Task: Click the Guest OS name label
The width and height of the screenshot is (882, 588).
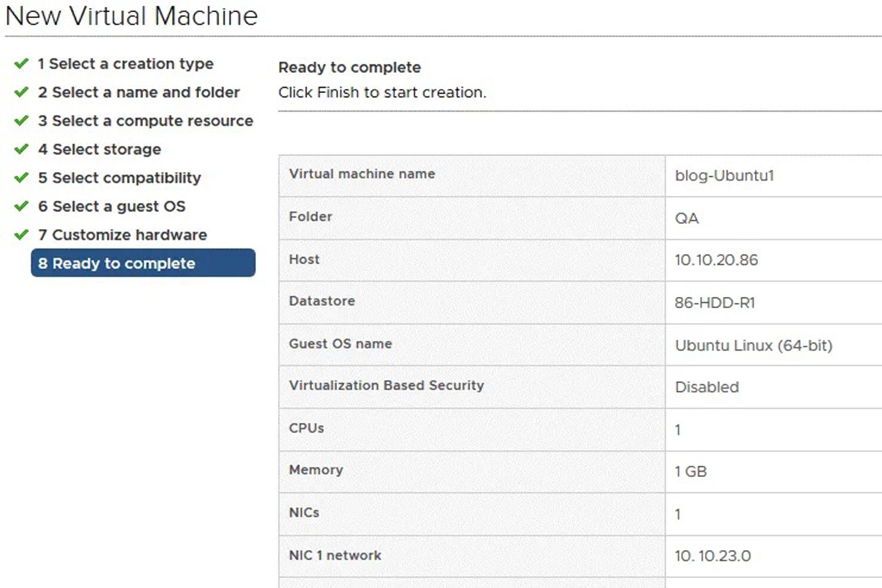Action: click(340, 344)
